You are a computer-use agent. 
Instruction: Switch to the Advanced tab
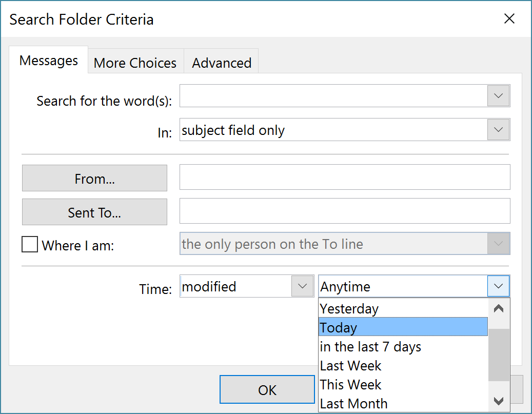(x=221, y=63)
